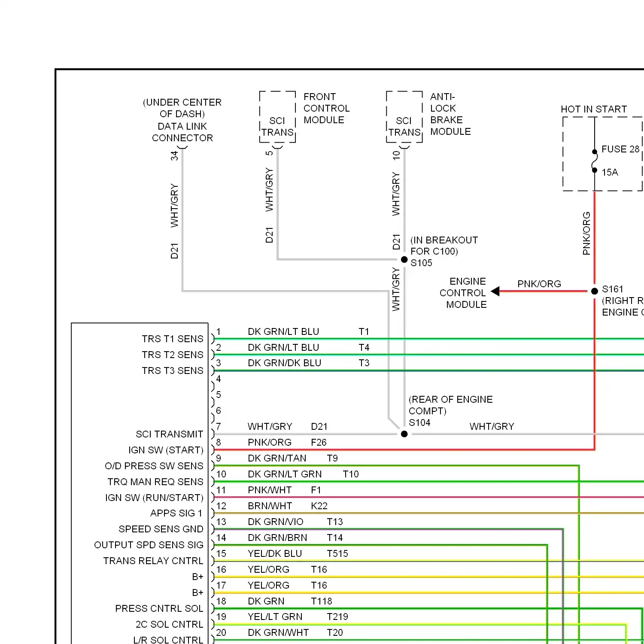Viewport: 644px width, 644px height.
Task: Click connector pin number 34
Action: (174, 155)
